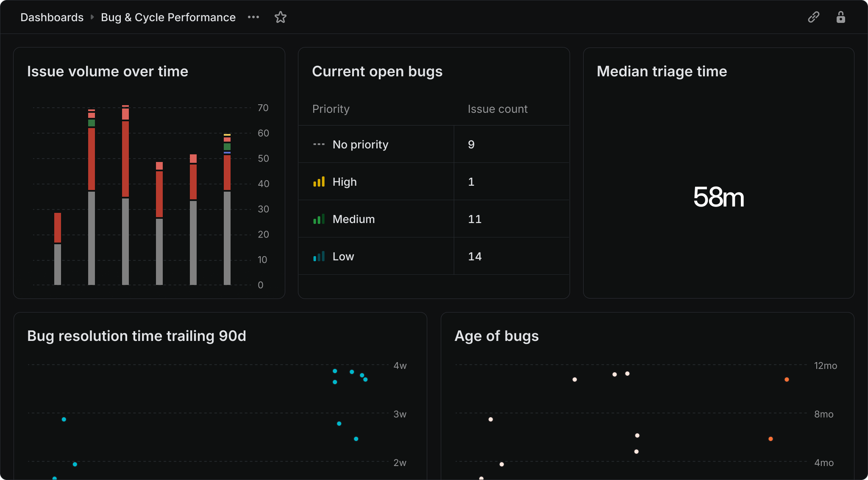
Task: Go to the Dashboards breadcrumb
Action: [52, 17]
